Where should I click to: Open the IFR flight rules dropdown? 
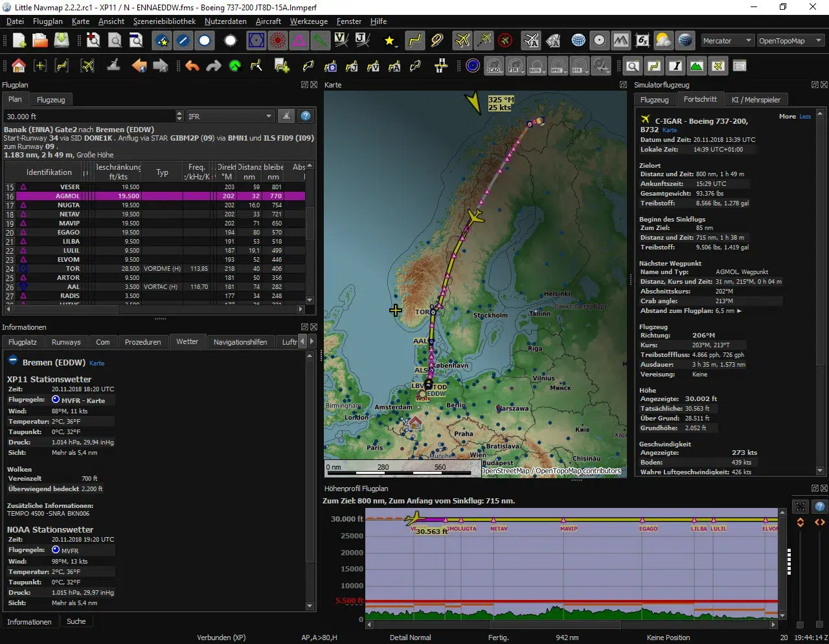(x=230, y=117)
